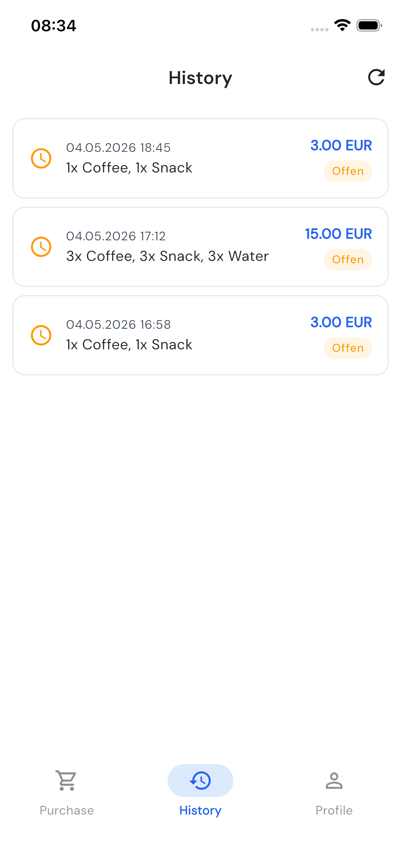Select the History clock-arrow icon in bottom bar
This screenshot has width=401, height=868.
[200, 781]
